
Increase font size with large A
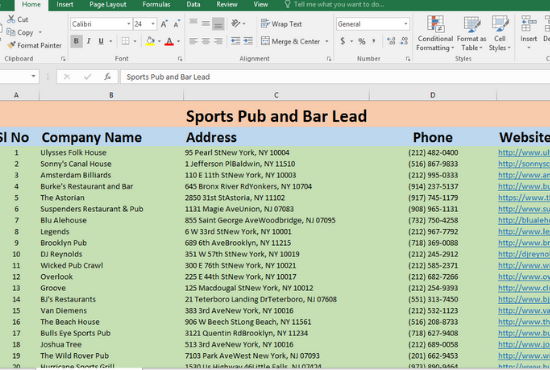164,24
